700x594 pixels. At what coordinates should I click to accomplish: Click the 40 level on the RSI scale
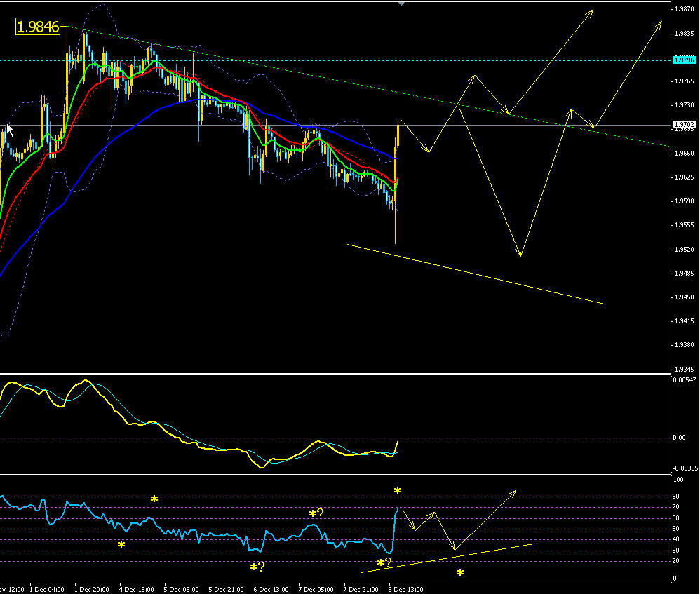click(x=676, y=539)
